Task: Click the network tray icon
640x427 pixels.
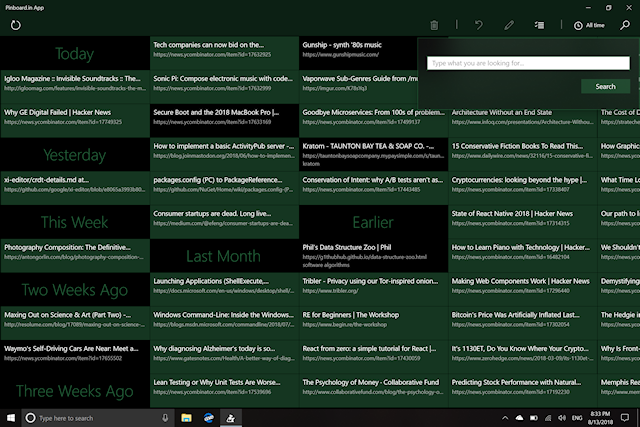Action: click(x=548, y=418)
